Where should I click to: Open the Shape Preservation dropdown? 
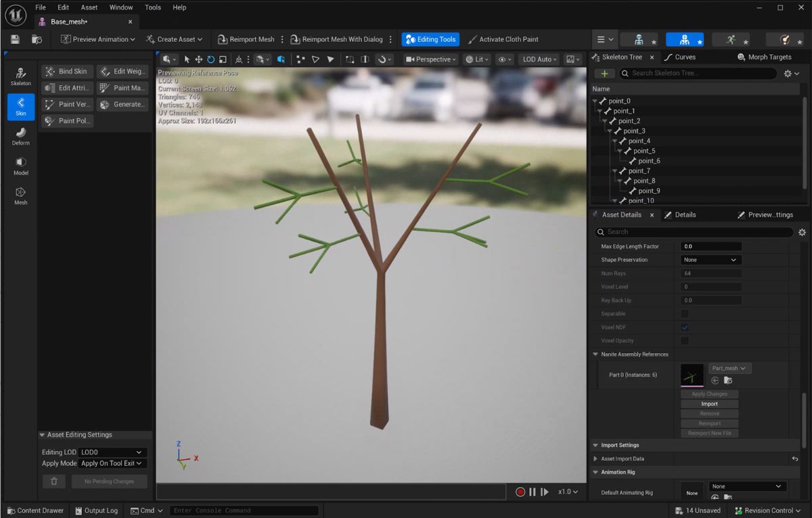point(710,260)
